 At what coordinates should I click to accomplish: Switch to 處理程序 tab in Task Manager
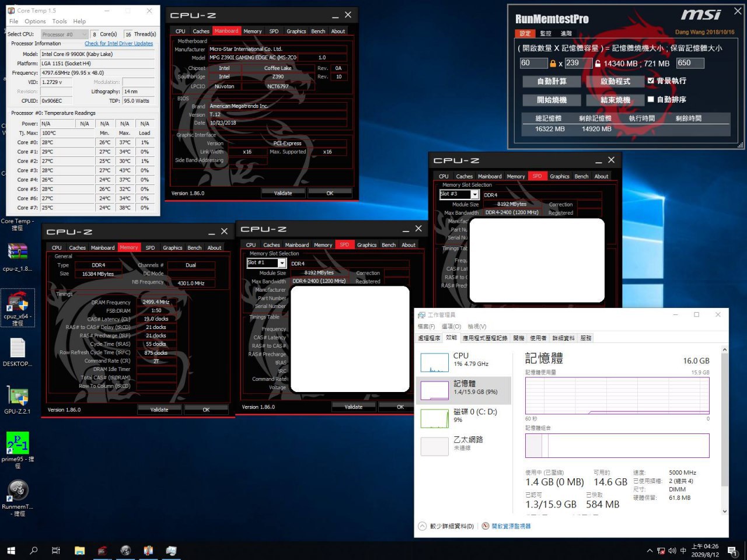(x=429, y=338)
